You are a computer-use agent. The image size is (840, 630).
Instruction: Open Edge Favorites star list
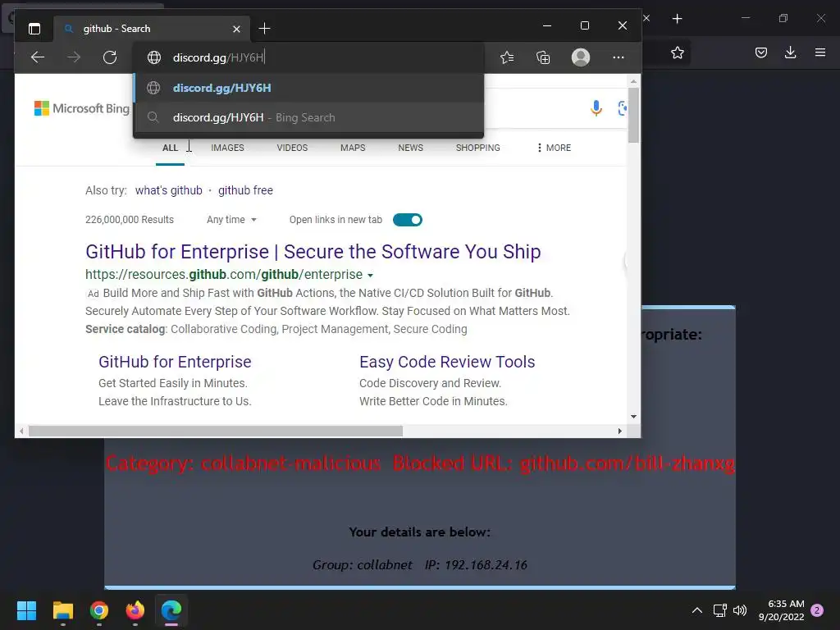tap(507, 57)
